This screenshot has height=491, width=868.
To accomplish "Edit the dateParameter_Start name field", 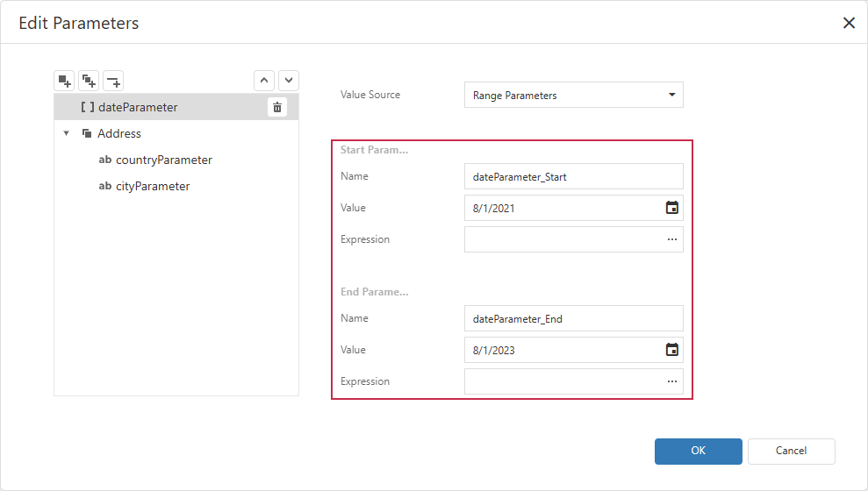I will (x=573, y=176).
